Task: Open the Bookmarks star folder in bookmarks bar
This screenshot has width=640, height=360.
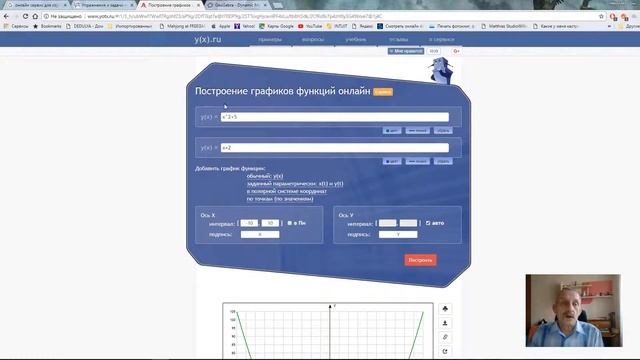Action: (47, 26)
